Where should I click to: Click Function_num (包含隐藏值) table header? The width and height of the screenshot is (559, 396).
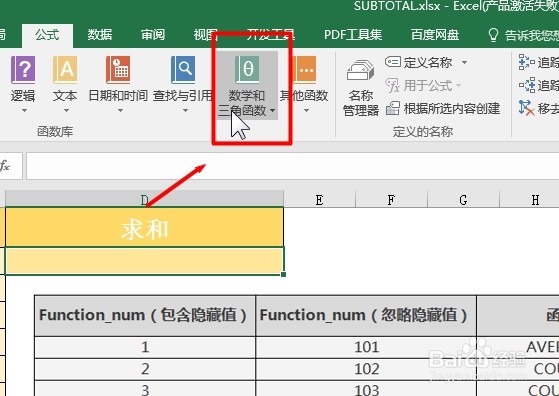[x=145, y=315]
